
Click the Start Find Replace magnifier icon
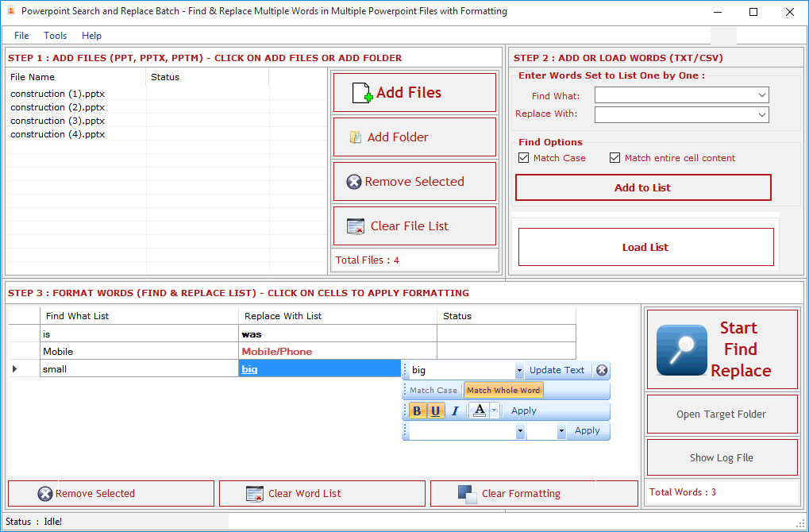tap(681, 350)
